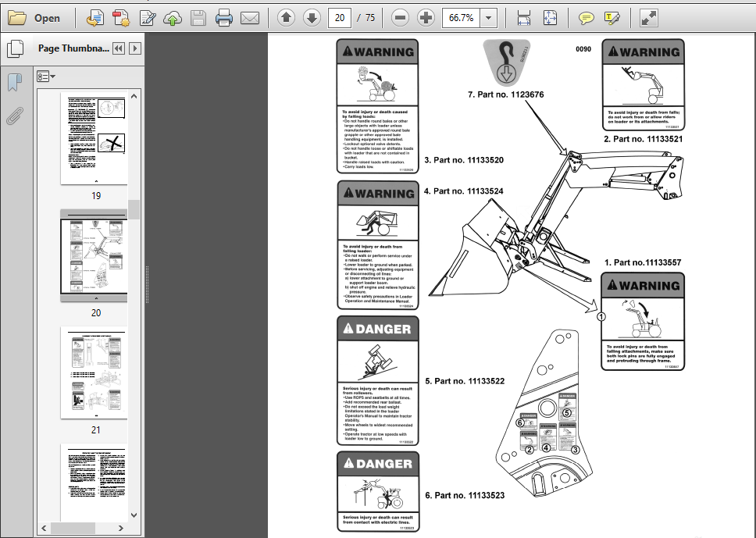Toggle the Bookmarks panel
This screenshot has height=538, width=756.
15,82
